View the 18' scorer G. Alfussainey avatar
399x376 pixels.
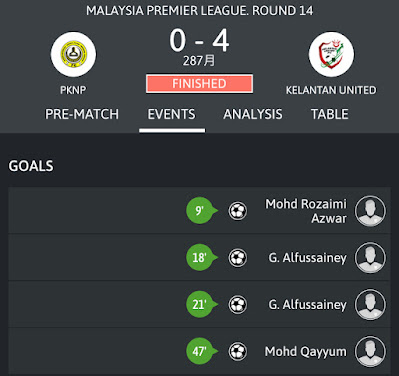[370, 258]
